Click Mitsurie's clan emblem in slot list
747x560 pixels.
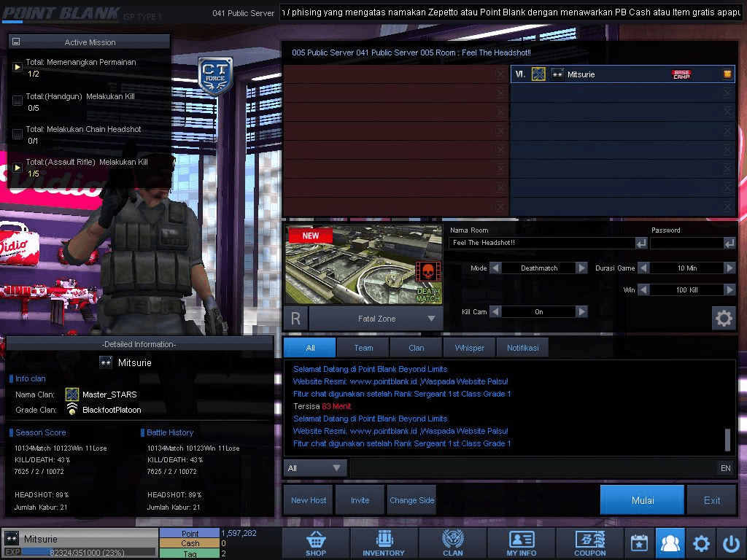(538, 74)
